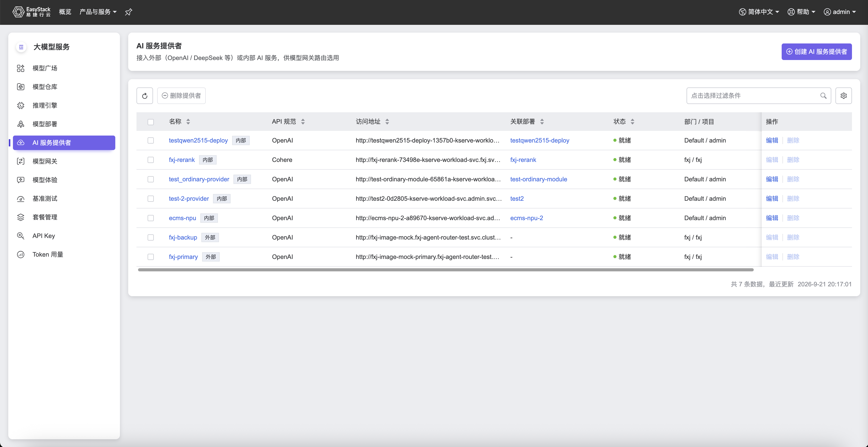Click 创建 AI 服务提供者 button
868x447 pixels.
(817, 51)
